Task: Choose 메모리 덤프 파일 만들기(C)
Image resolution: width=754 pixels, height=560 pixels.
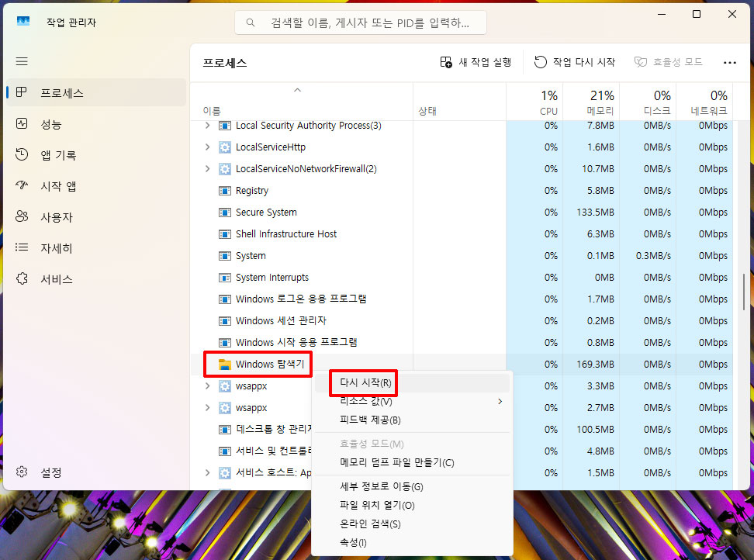Action: click(x=412, y=462)
